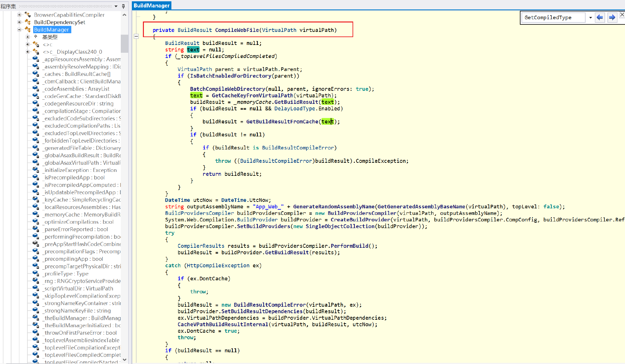The height and width of the screenshot is (364, 625).
Task: Close the GetCompiledType search box
Action: pyautogui.click(x=622, y=15)
